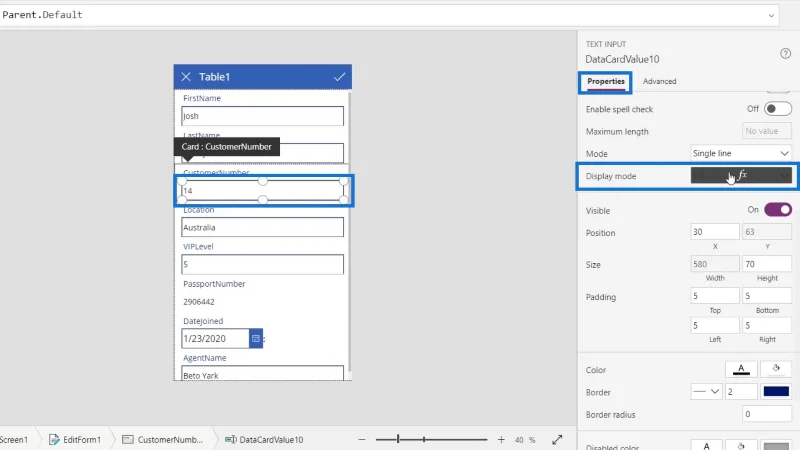This screenshot has height=450, width=800.
Task: Click the Size Width input field
Action: [715, 264]
